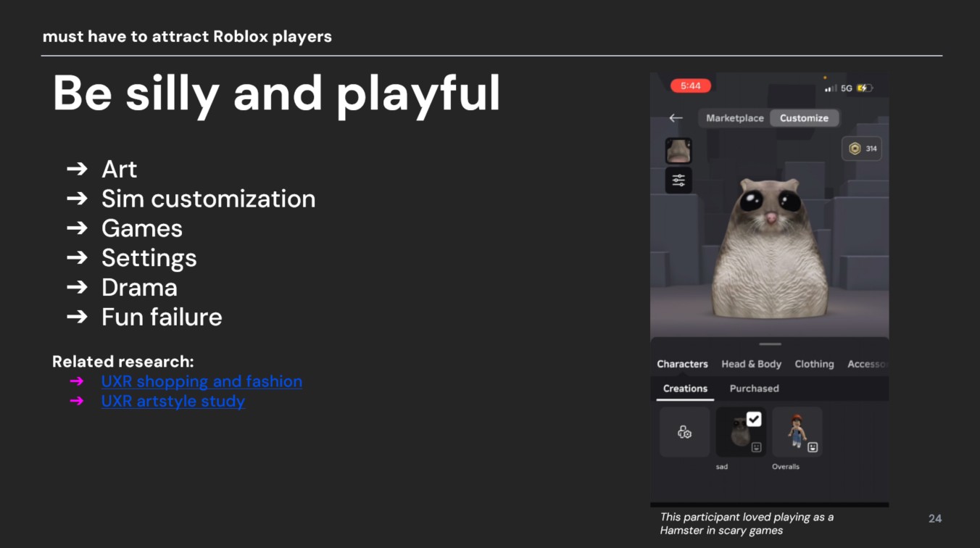Select the Purchased sub-tab
This screenshot has height=548, width=980.
pyautogui.click(x=754, y=389)
